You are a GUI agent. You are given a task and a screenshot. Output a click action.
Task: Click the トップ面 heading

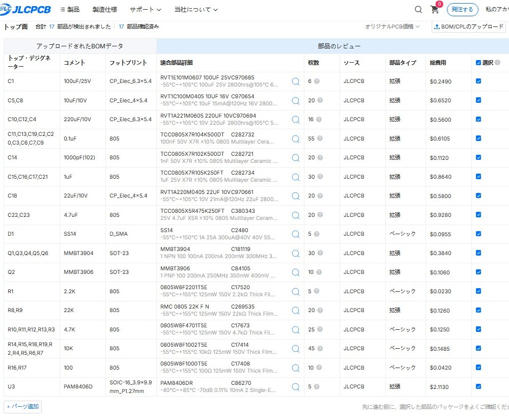point(16,26)
